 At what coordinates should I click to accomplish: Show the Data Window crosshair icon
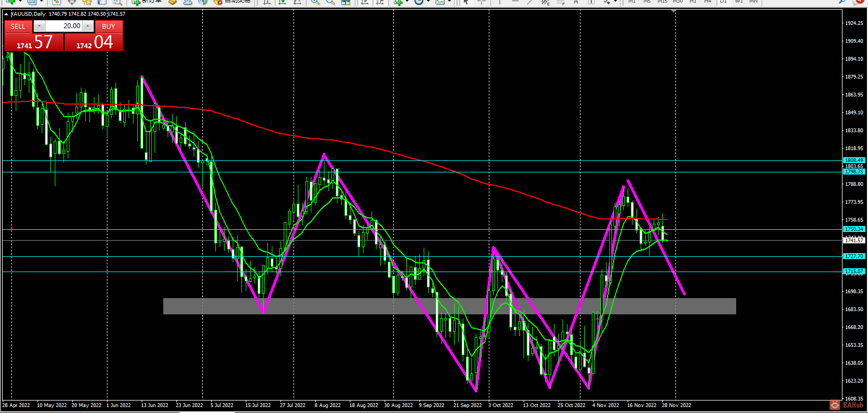pos(72,2)
